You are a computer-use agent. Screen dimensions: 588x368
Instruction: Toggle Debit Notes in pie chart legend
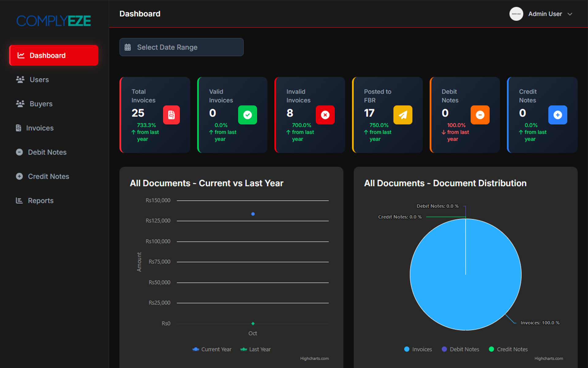tap(460, 349)
